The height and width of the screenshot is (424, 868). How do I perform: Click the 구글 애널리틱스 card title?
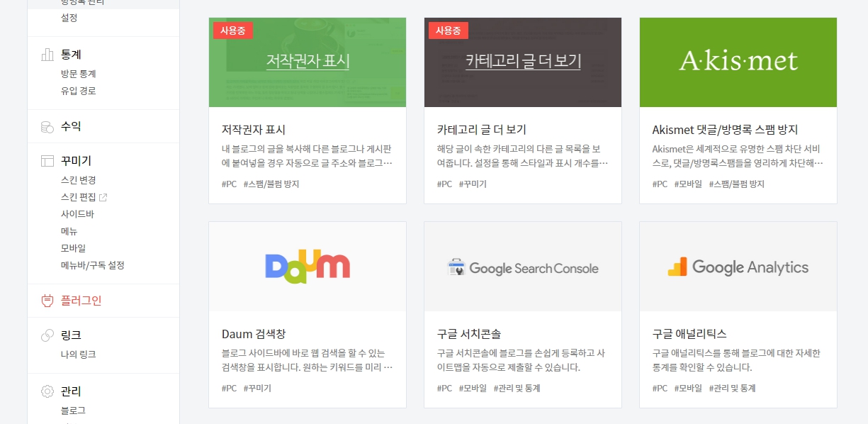689,334
